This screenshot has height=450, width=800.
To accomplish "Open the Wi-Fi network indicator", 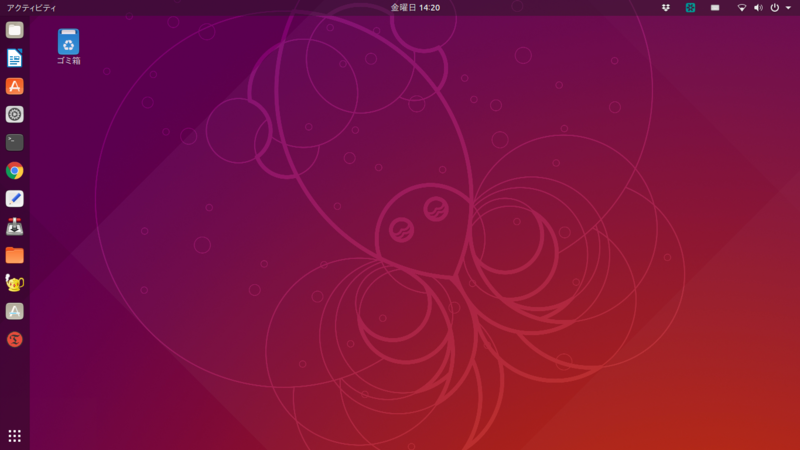I will (742, 8).
